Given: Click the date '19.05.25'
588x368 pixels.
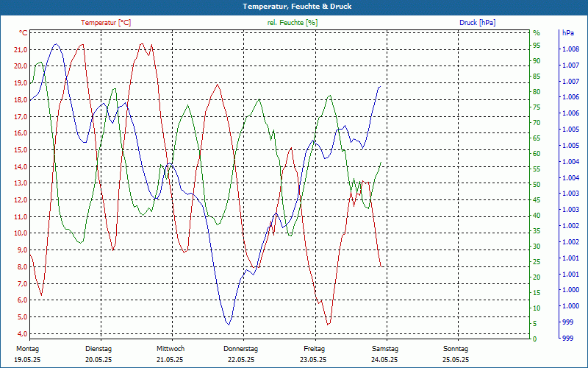Looking at the screenshot, I should click(x=27, y=360).
